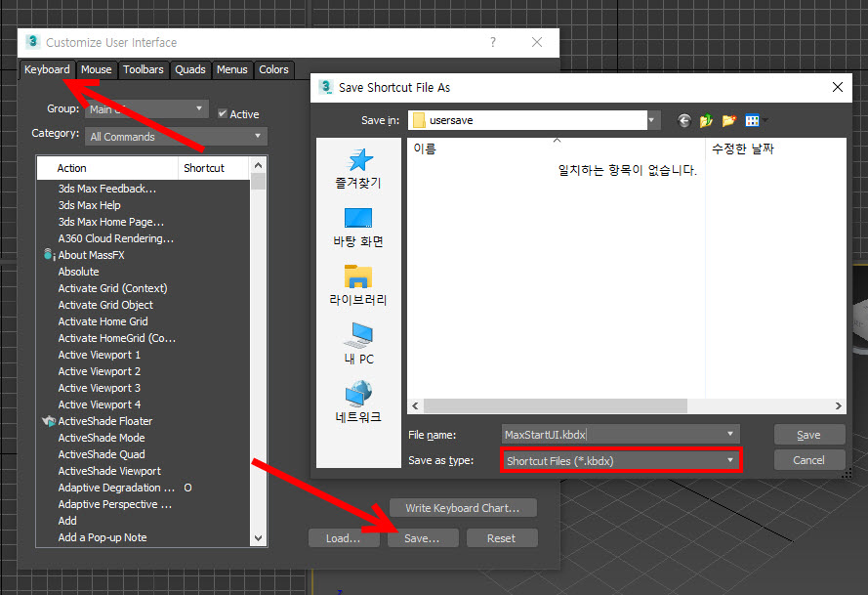
Task: Close the Customize User Interface window
Action: click(537, 42)
